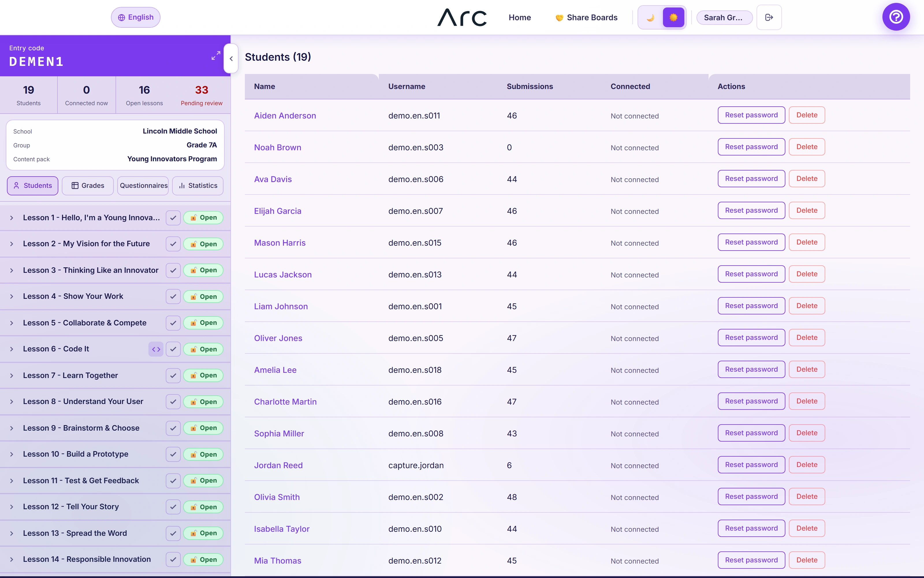
Task: Toggle the checkmark for Lesson 4 - Show Your Work
Action: tap(173, 297)
